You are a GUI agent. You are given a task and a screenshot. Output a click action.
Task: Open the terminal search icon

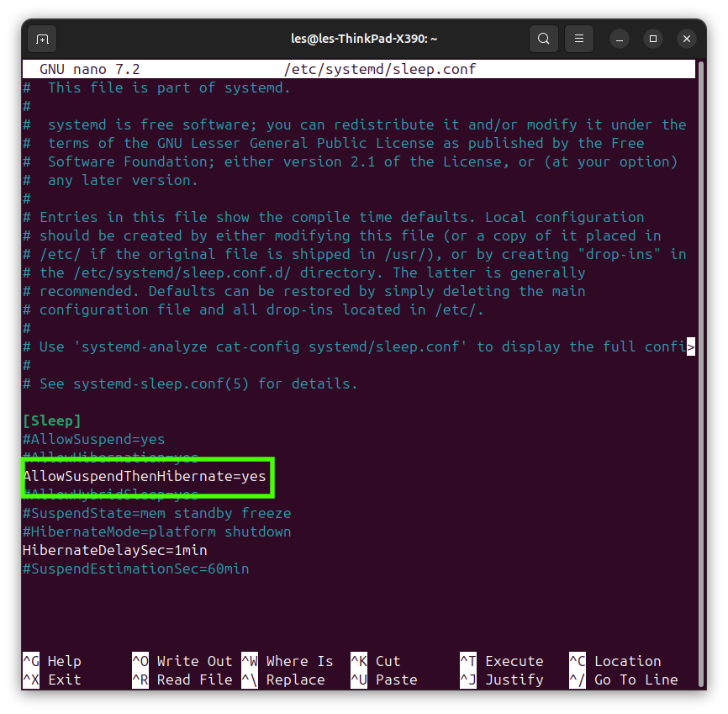pos(543,38)
